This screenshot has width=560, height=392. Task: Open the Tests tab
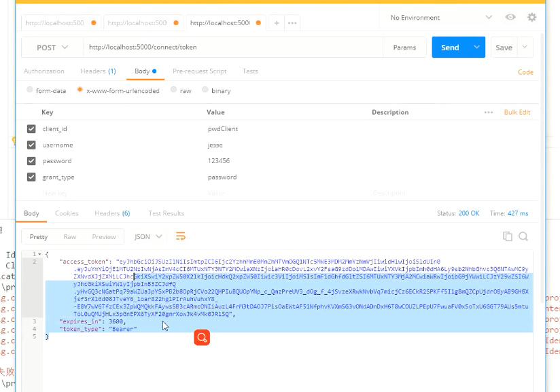pos(250,71)
